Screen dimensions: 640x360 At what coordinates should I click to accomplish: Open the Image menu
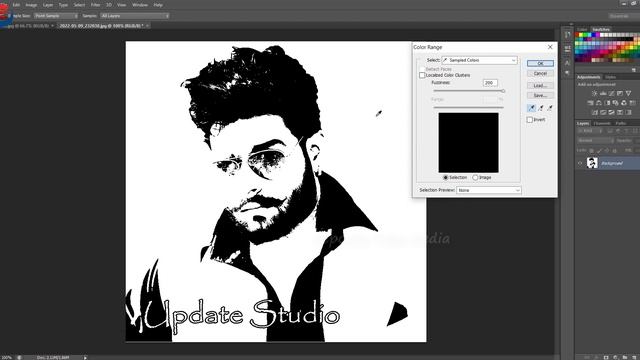[x=31, y=5]
